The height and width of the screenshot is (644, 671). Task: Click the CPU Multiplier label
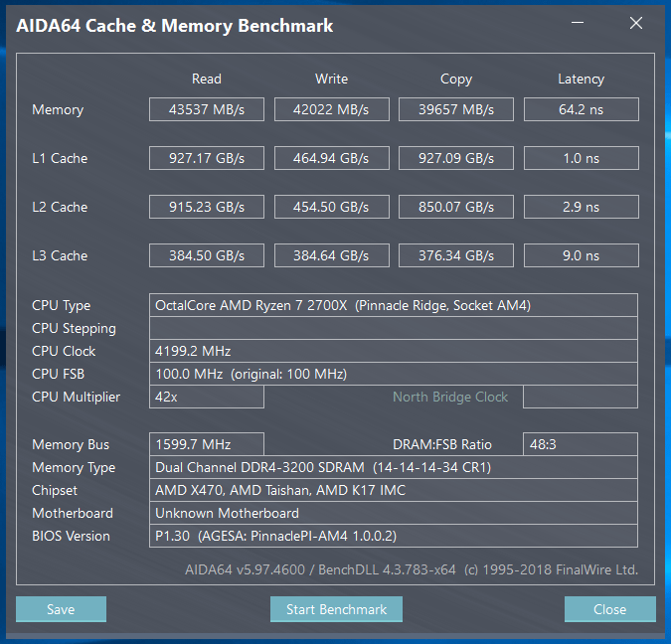click(77, 398)
